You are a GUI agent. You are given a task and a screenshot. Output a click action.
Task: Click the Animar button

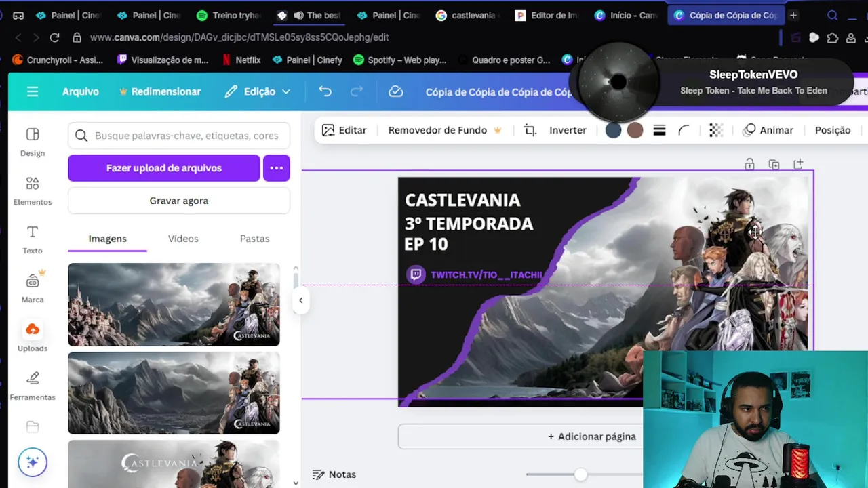[768, 130]
